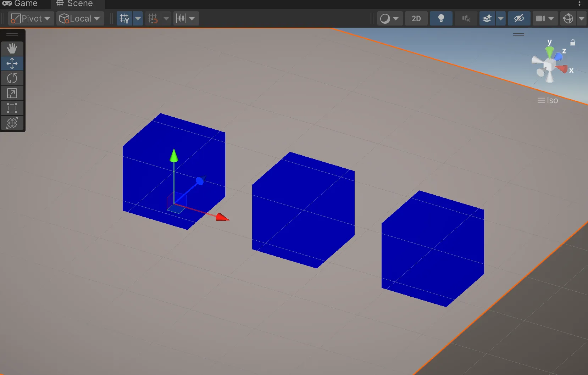This screenshot has width=588, height=375.
Task: Click the Gizmos sphere icon
Action: pos(568,18)
